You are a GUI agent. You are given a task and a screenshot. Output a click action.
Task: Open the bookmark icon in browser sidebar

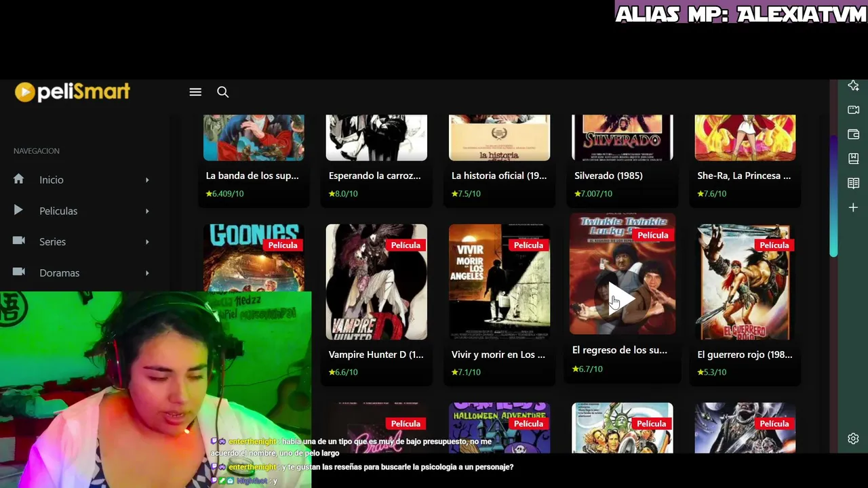click(854, 159)
